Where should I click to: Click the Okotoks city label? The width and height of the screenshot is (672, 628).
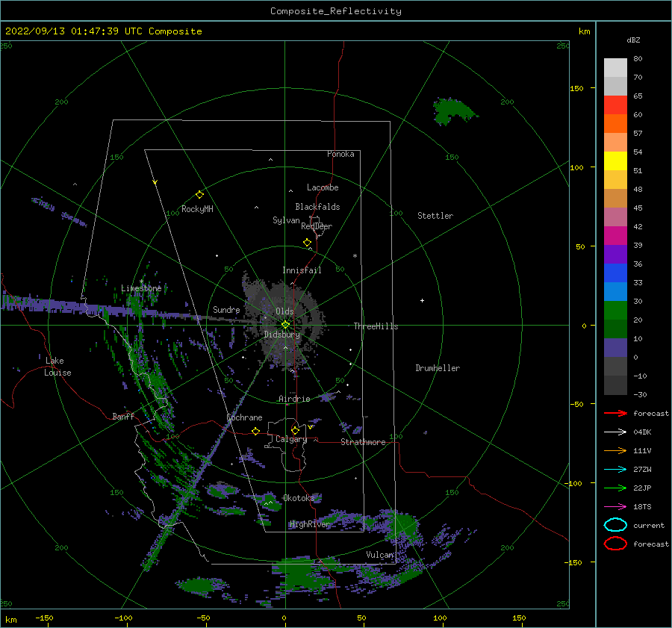(299, 497)
